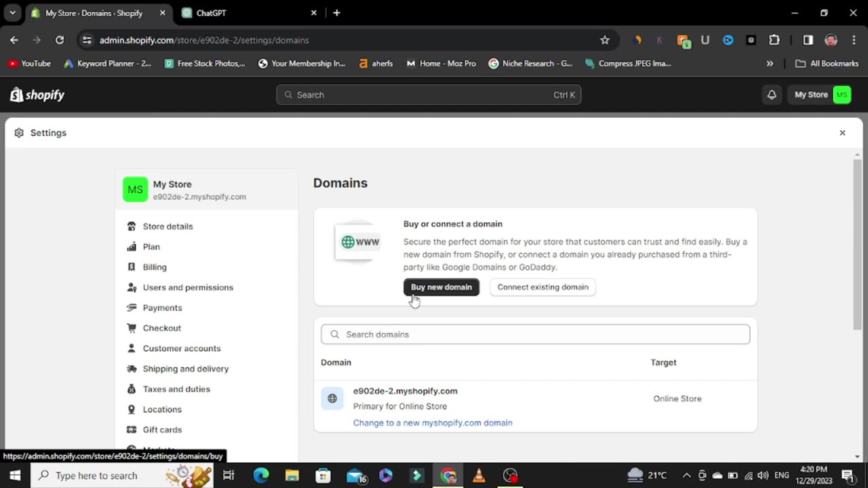Open the My Store account menu
Image resolution: width=868 pixels, height=488 pixels.
(822, 95)
